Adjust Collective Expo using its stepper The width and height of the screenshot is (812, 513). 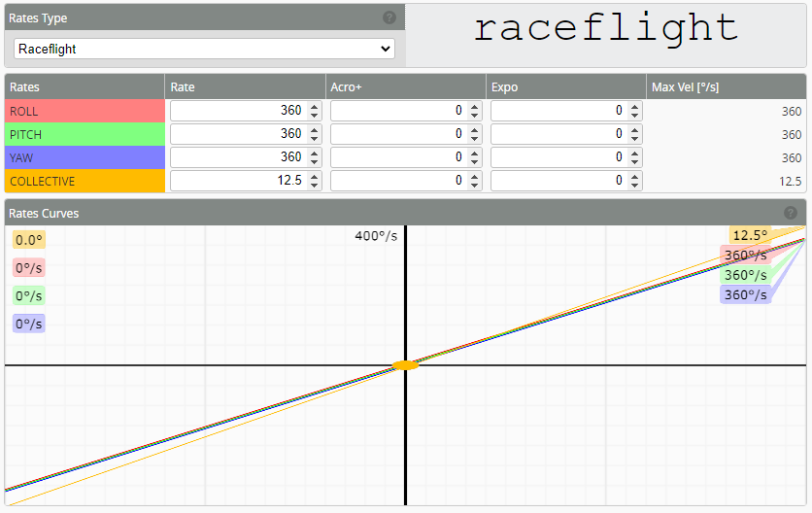634,181
